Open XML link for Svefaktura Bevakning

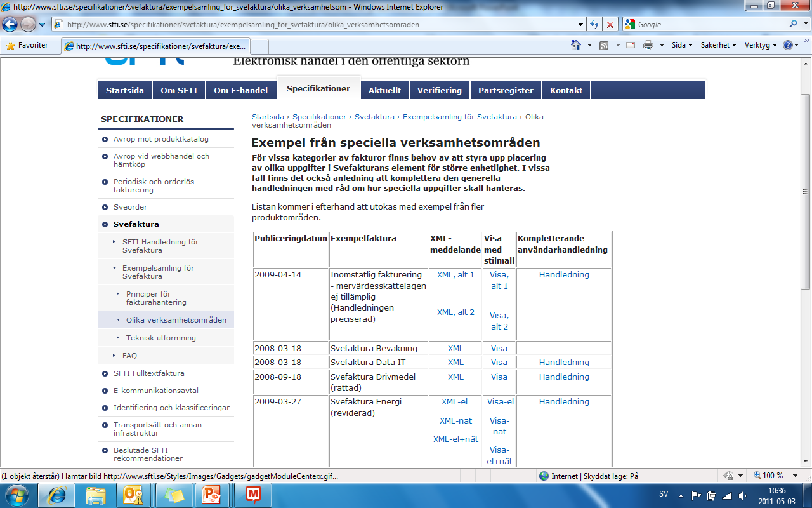click(x=455, y=348)
